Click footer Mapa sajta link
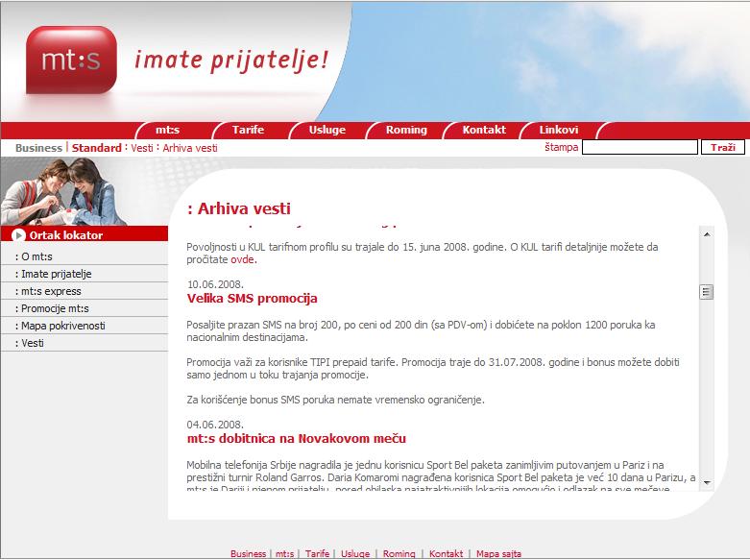 pos(498,554)
